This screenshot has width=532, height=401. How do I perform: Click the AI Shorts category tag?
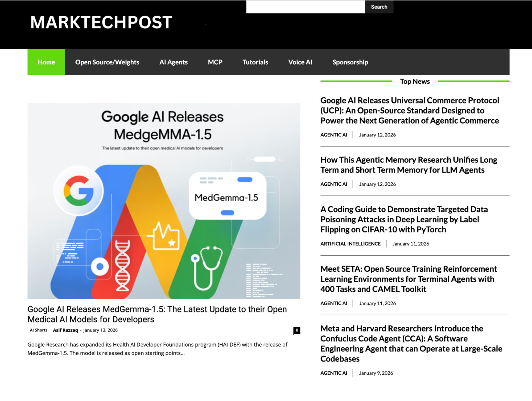tap(39, 330)
